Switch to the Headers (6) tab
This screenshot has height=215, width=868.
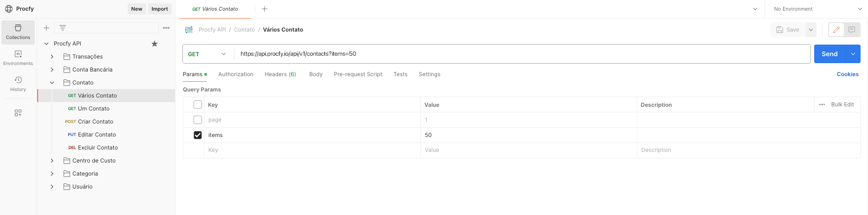(280, 74)
